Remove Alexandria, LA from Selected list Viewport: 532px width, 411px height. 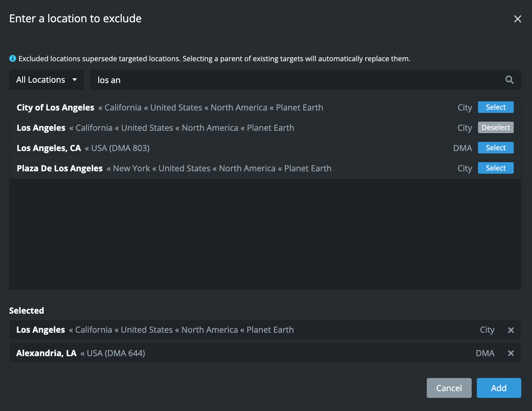pos(511,353)
